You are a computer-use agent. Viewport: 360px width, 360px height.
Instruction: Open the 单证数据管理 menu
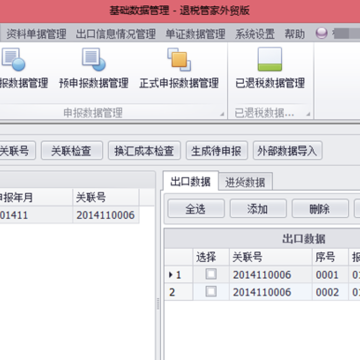(x=196, y=34)
